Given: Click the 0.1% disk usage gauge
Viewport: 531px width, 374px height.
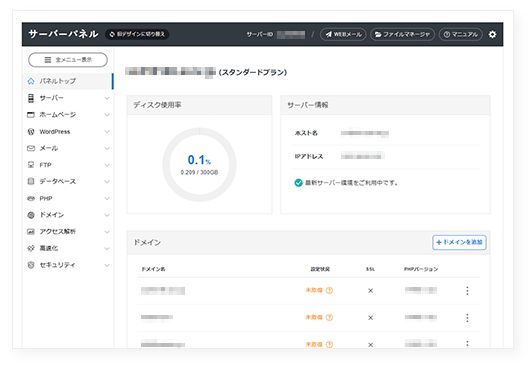Looking at the screenshot, I should click(199, 165).
